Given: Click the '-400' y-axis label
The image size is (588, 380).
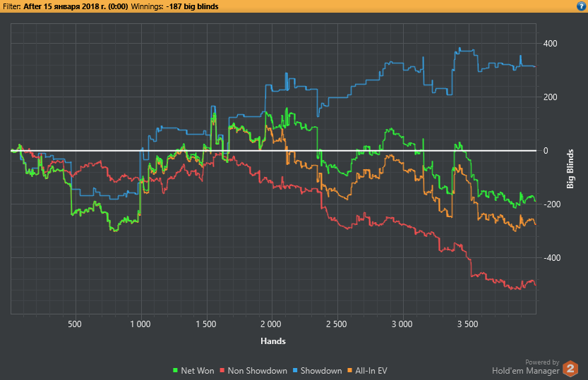Looking at the screenshot, I should pos(551,258).
